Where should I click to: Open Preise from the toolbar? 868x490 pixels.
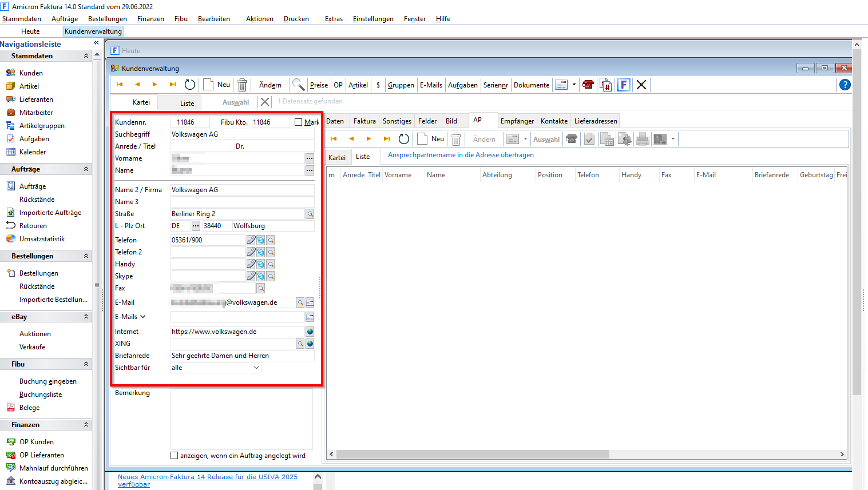[x=319, y=85]
